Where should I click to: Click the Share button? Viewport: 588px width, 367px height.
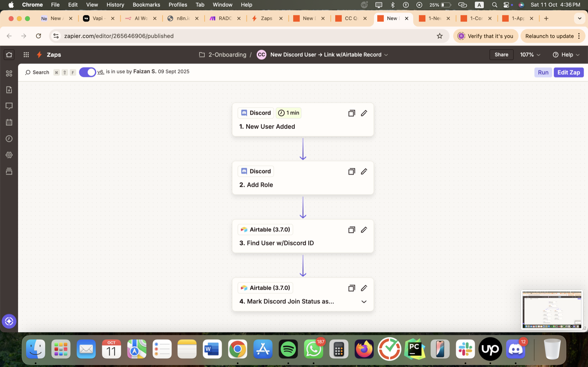[501, 55]
